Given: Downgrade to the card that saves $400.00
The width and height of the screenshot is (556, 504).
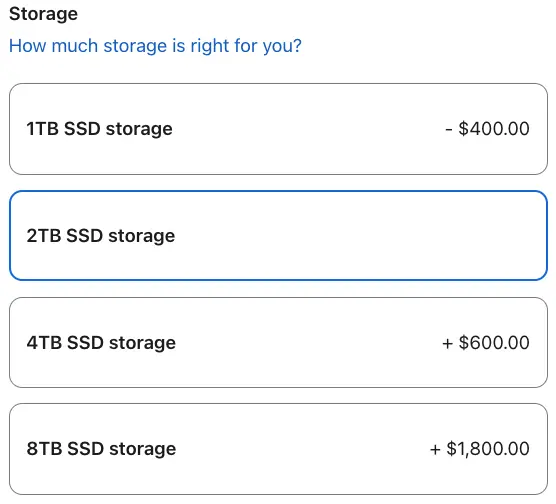Looking at the screenshot, I should [278, 129].
